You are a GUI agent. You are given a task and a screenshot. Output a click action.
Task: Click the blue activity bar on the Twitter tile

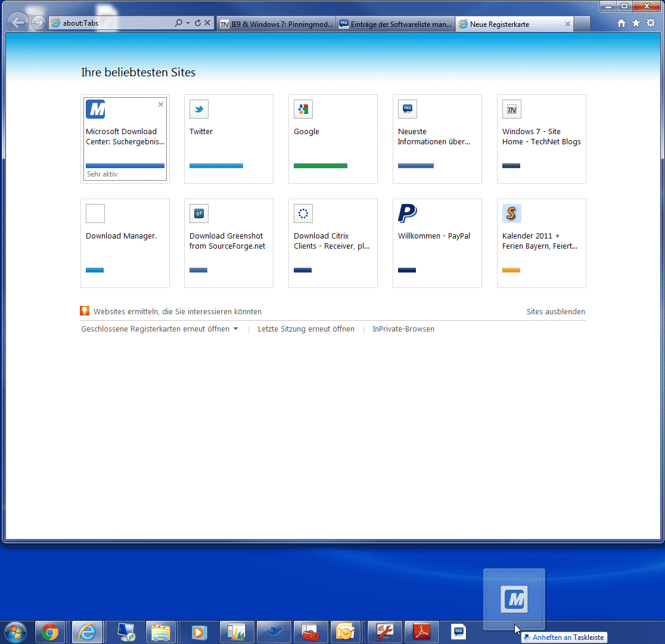click(216, 166)
